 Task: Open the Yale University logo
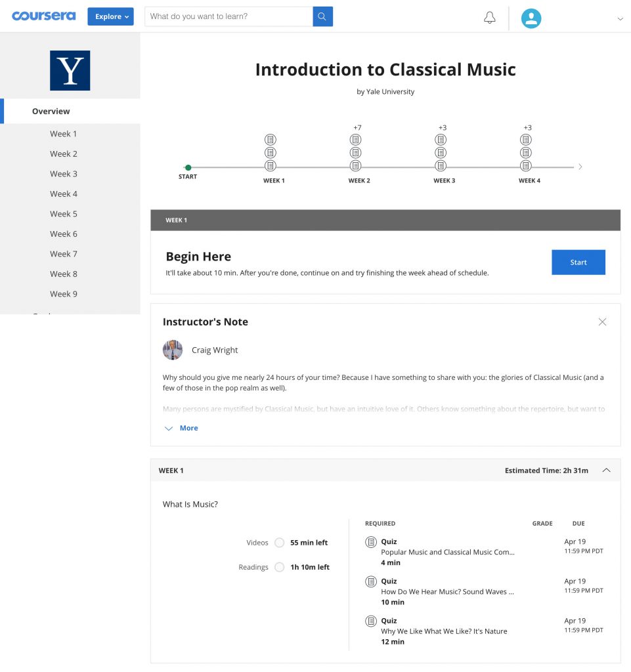pos(70,70)
